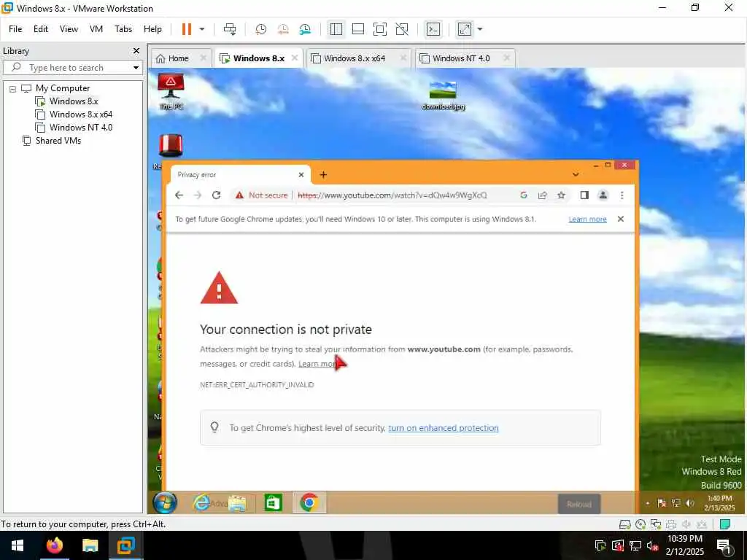
Task: Open the Edit menu
Action: point(41,29)
